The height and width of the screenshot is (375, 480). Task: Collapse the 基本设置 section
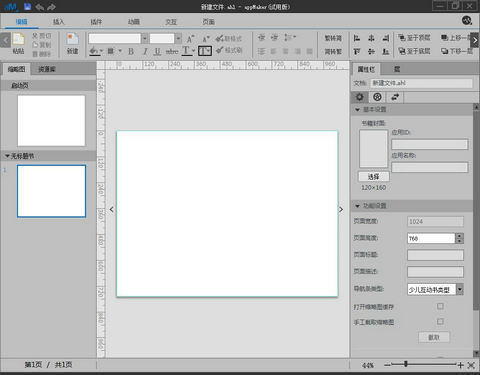tap(357, 109)
